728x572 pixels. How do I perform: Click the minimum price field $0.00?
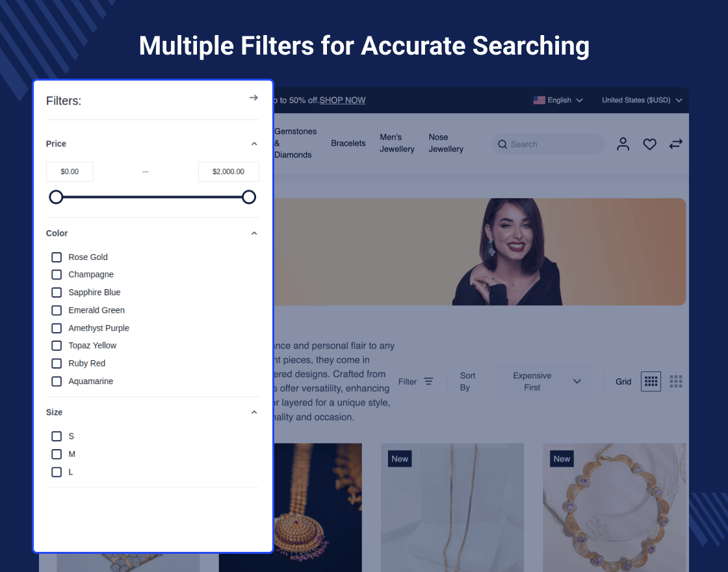(70, 172)
